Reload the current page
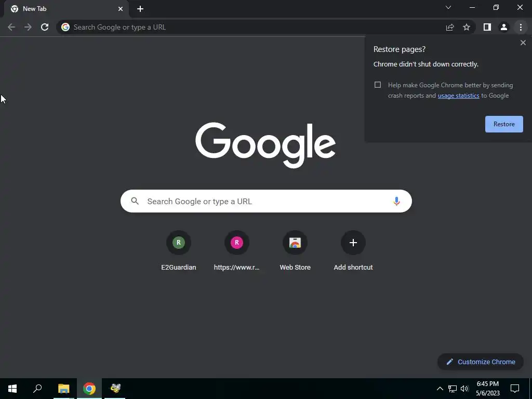Image resolution: width=532 pixels, height=399 pixels. click(x=45, y=27)
